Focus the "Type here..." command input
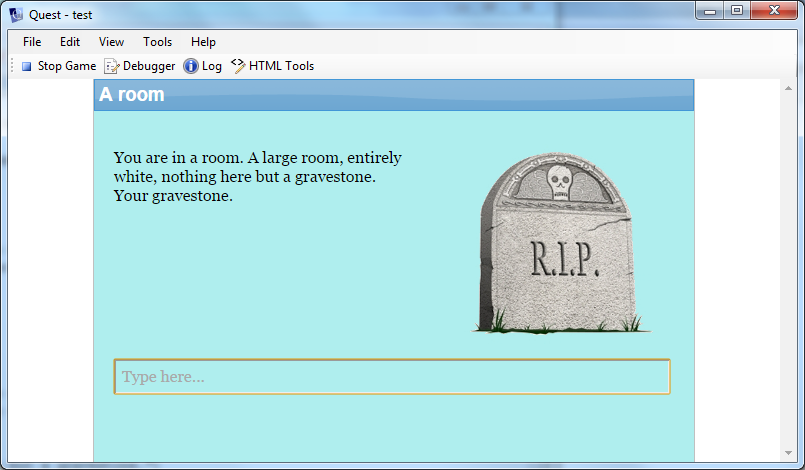The image size is (805, 470). click(x=392, y=377)
